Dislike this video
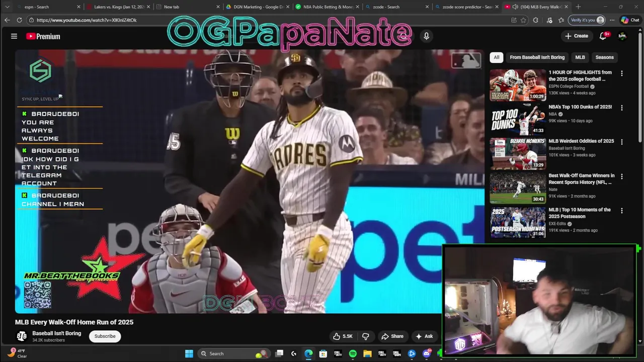 (366, 336)
